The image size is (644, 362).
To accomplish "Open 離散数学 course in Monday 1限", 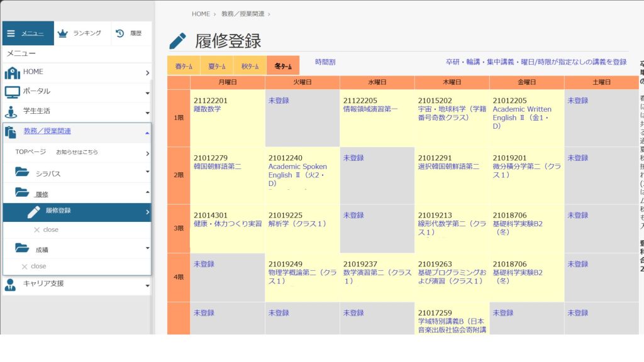I will tap(208, 109).
